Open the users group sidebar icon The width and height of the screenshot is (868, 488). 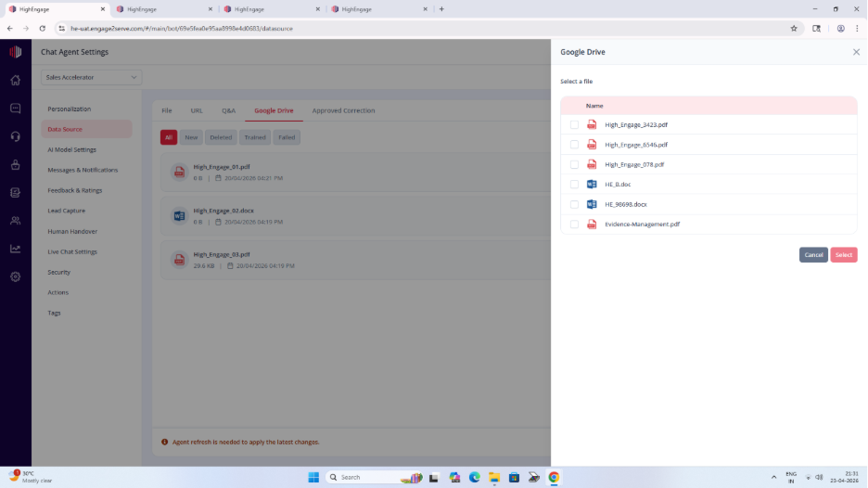(16, 221)
